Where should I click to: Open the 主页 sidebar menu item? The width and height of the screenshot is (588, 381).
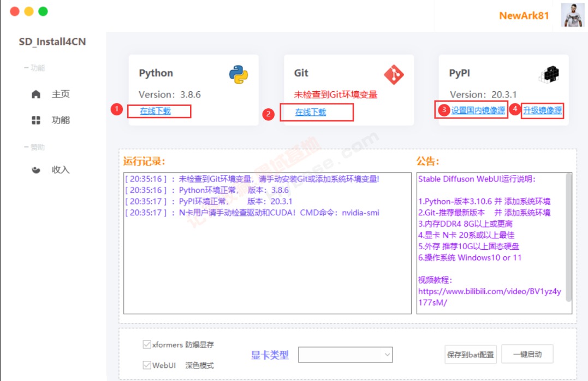tap(51, 94)
